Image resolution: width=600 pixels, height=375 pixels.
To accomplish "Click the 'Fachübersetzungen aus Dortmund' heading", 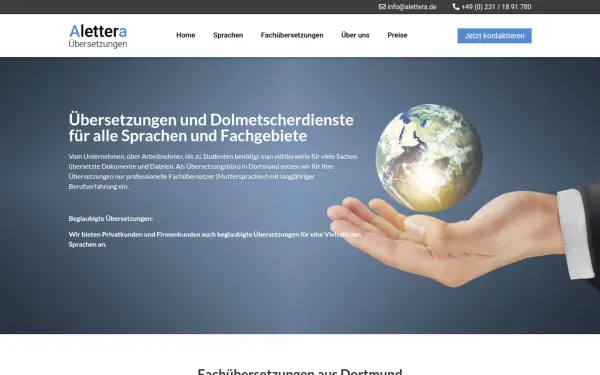I will point(300,371).
